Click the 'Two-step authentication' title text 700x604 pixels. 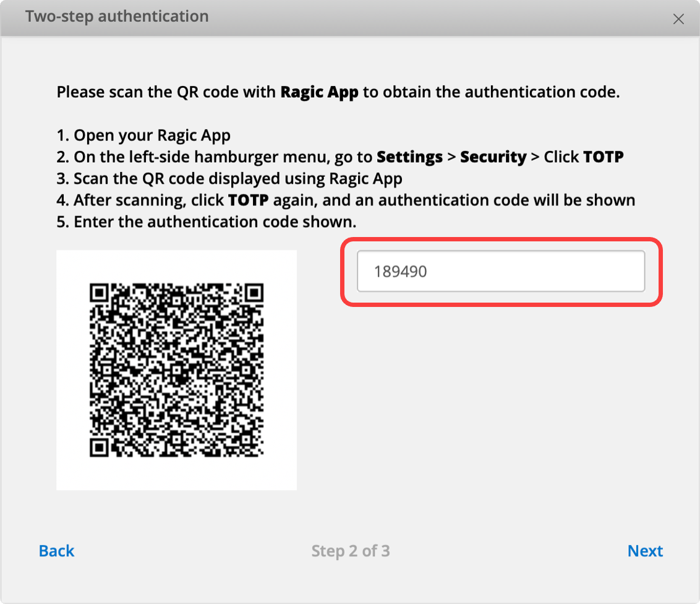[117, 17]
